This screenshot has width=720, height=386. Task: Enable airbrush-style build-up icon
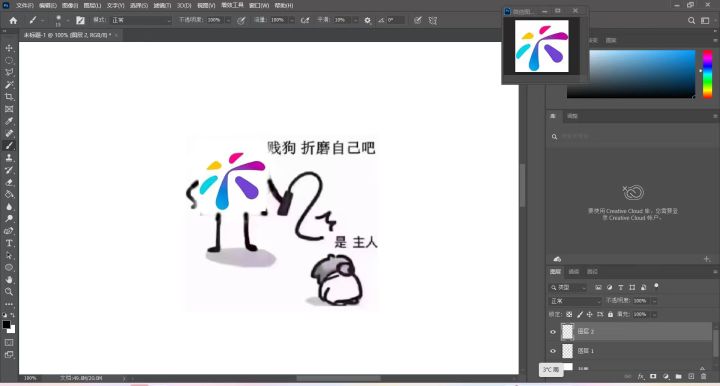point(305,20)
